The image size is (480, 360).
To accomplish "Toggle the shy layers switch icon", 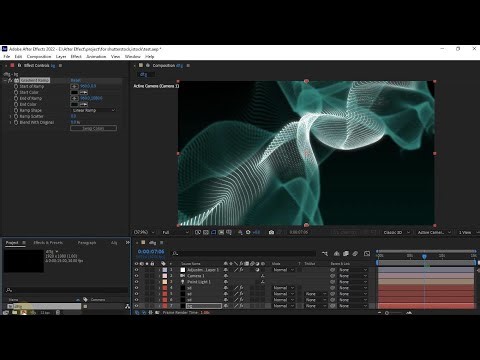I will tap(337, 254).
